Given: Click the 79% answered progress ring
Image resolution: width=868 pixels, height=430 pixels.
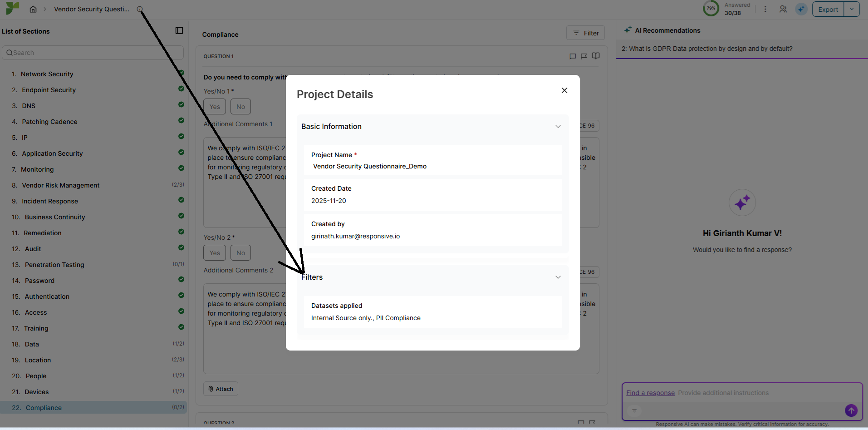Looking at the screenshot, I should pyautogui.click(x=711, y=9).
